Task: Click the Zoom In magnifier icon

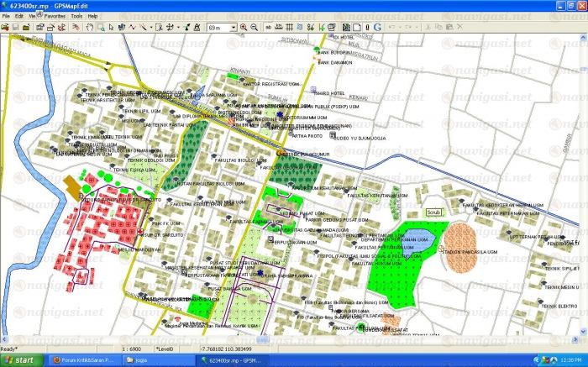Action: point(244,27)
